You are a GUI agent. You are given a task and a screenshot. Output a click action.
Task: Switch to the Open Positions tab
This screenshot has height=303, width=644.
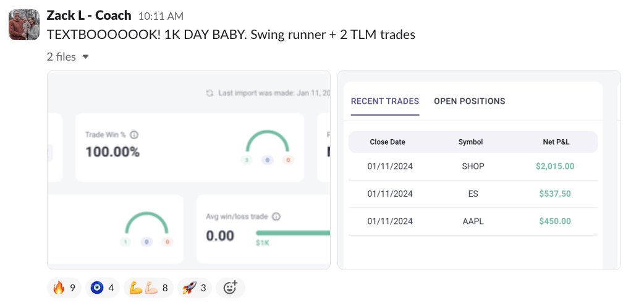[x=469, y=101]
